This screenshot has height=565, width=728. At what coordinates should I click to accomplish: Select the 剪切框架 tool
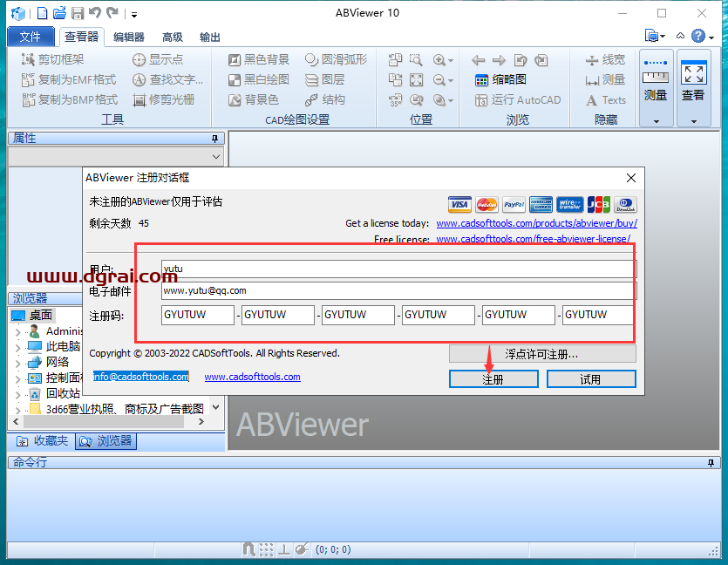[52, 59]
